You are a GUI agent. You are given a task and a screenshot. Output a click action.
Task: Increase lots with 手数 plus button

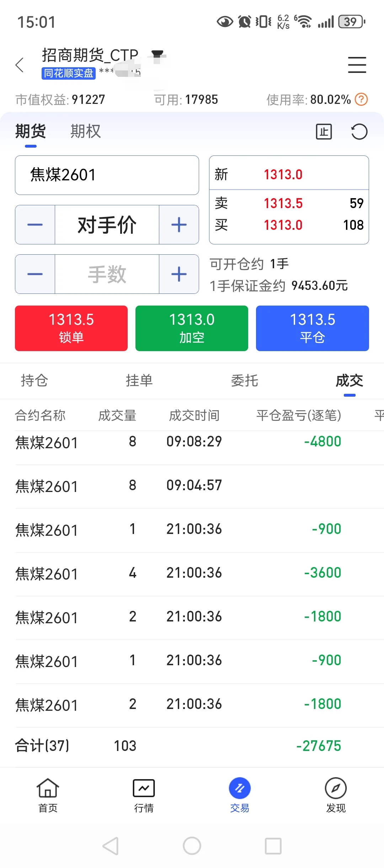179,274
